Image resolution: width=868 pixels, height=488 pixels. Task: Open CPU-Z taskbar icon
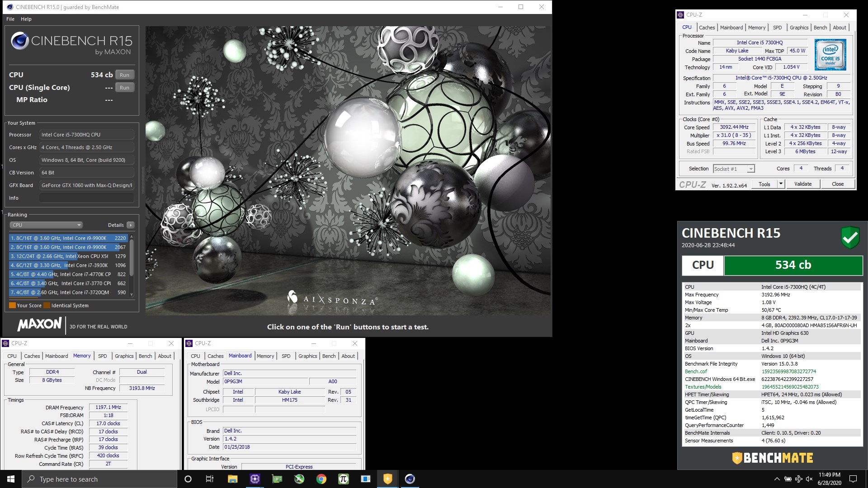[255, 479]
